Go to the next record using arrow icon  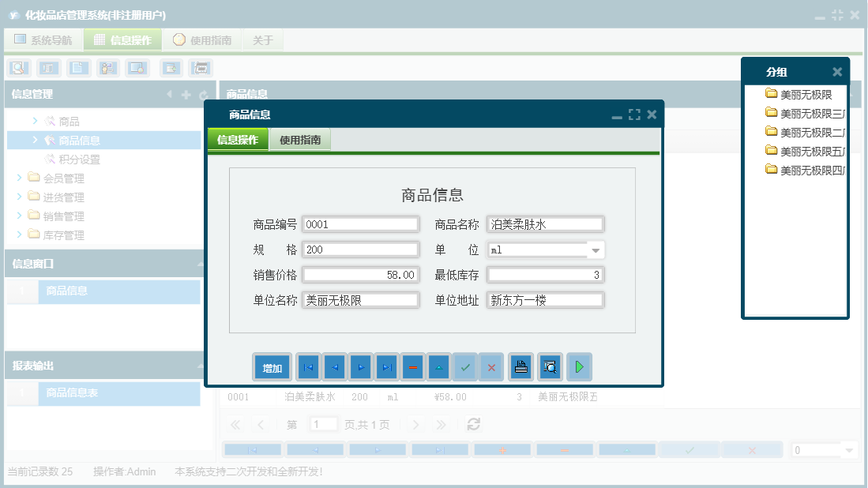pyautogui.click(x=360, y=366)
